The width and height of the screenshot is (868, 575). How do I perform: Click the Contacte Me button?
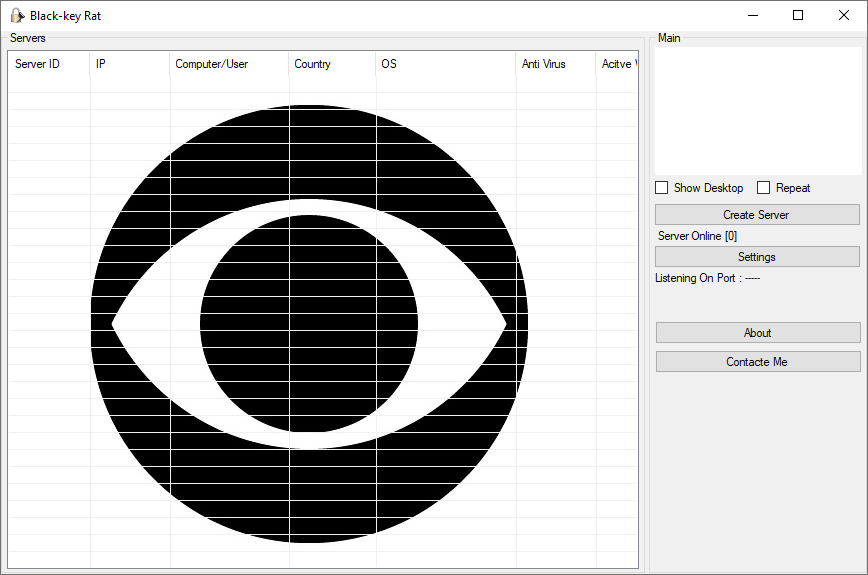coord(758,362)
